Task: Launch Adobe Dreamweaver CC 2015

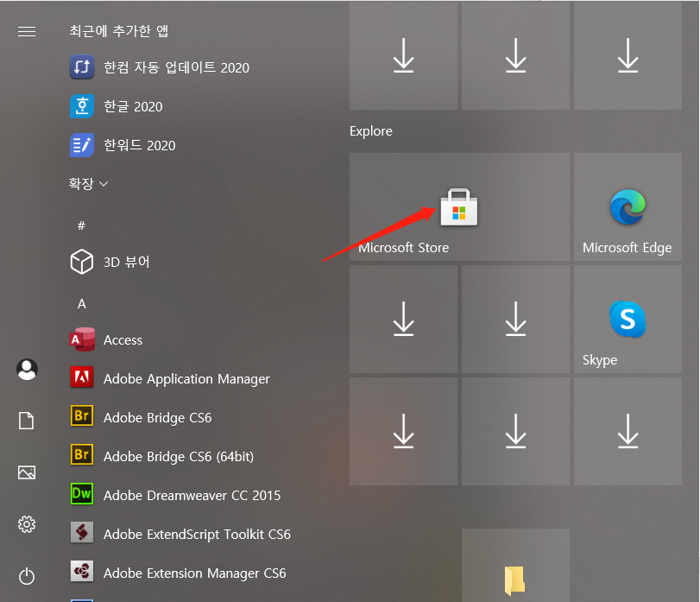Action: point(191,495)
